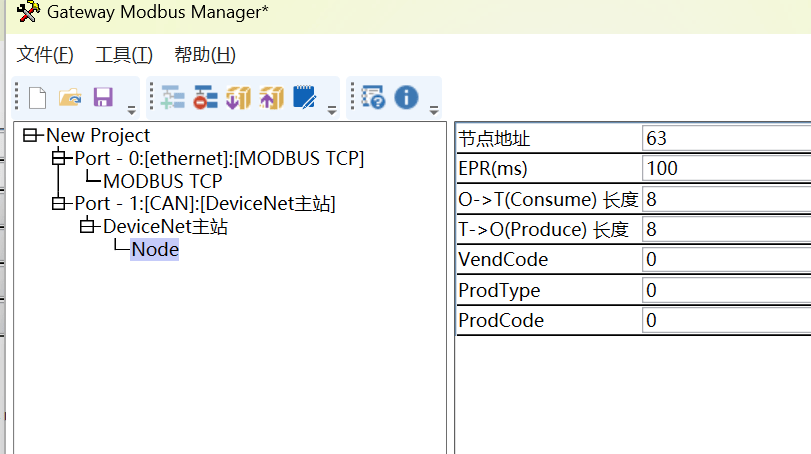
Task: Click the ProdType property label
Action: point(499,290)
